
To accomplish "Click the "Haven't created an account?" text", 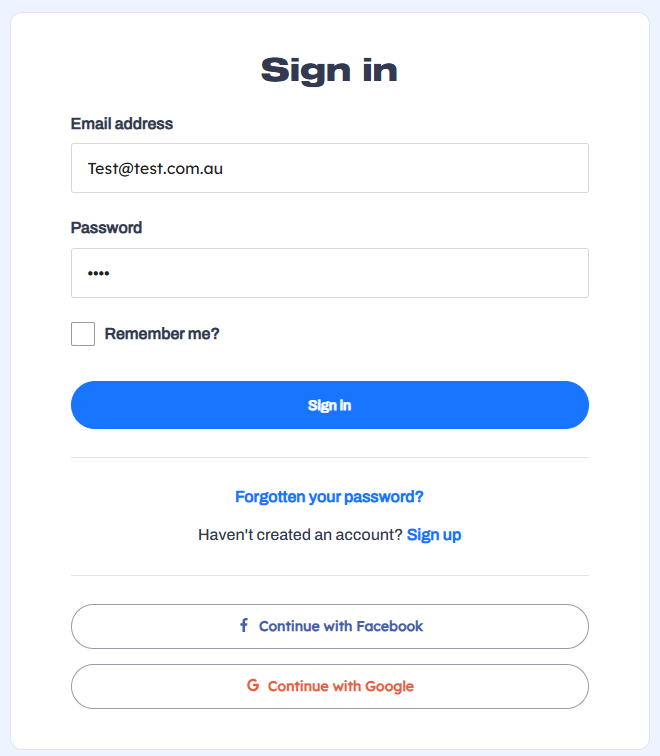I will (300, 535).
